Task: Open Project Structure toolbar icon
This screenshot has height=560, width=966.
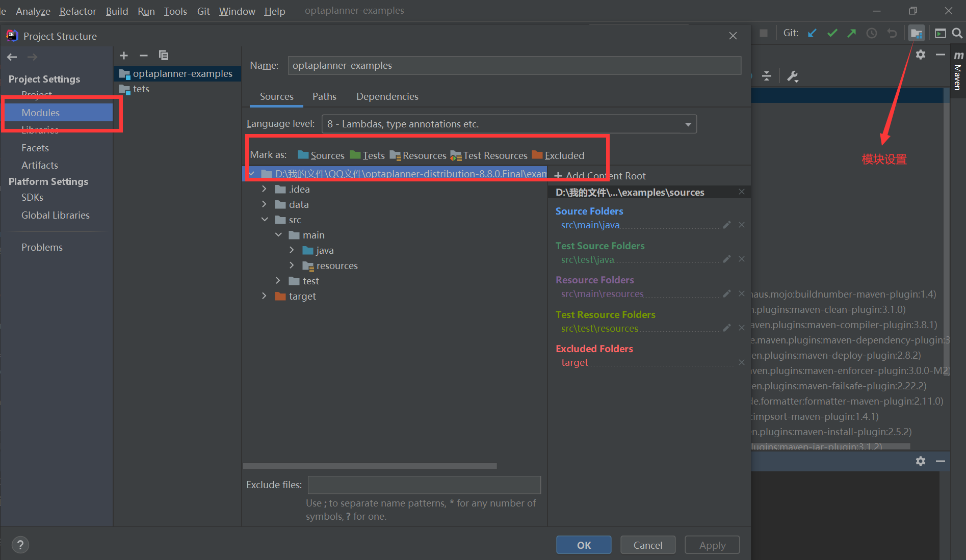Action: (x=916, y=34)
